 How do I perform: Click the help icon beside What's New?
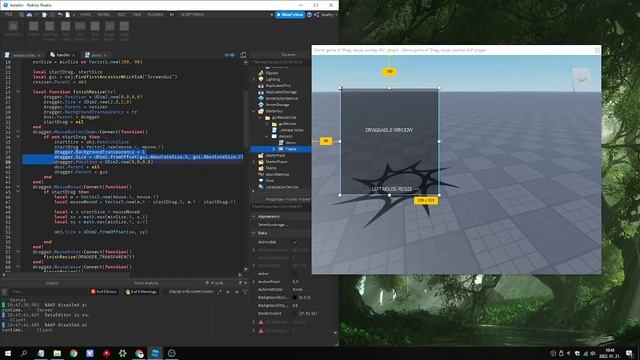[309, 15]
